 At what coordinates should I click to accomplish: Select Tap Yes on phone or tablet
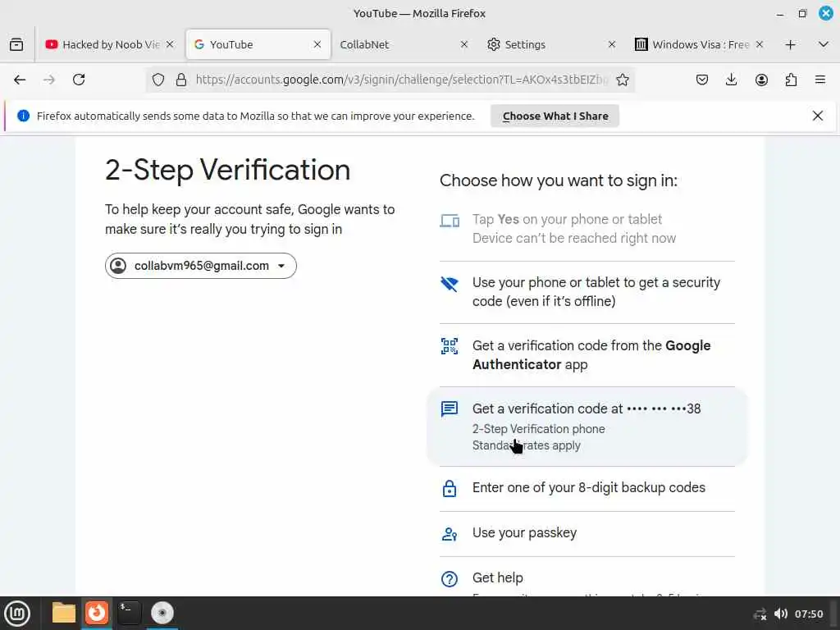click(x=587, y=230)
